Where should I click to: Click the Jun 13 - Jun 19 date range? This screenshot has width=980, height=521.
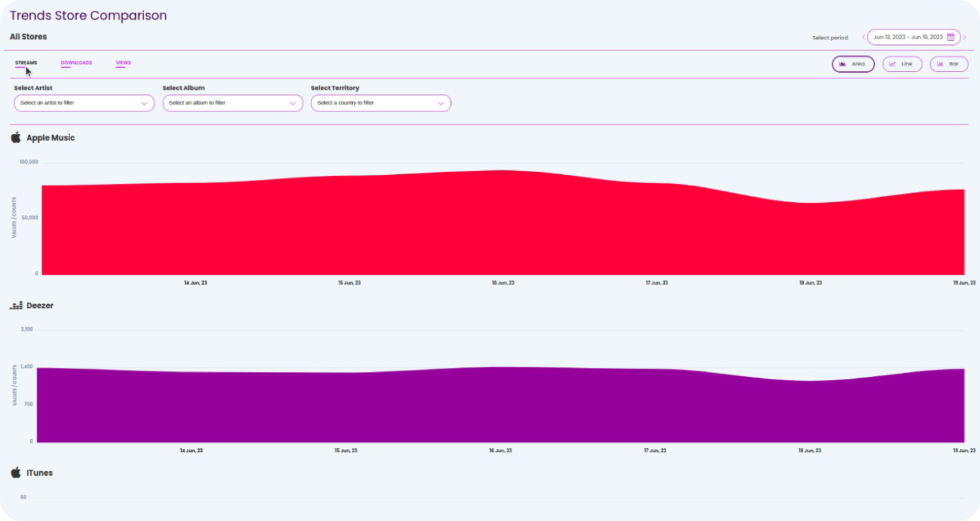pos(908,37)
